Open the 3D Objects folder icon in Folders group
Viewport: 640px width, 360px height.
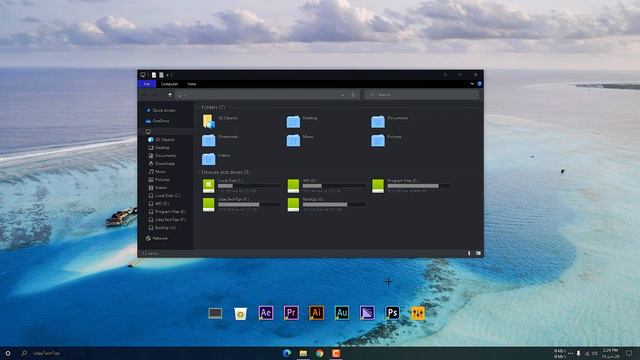(x=209, y=121)
